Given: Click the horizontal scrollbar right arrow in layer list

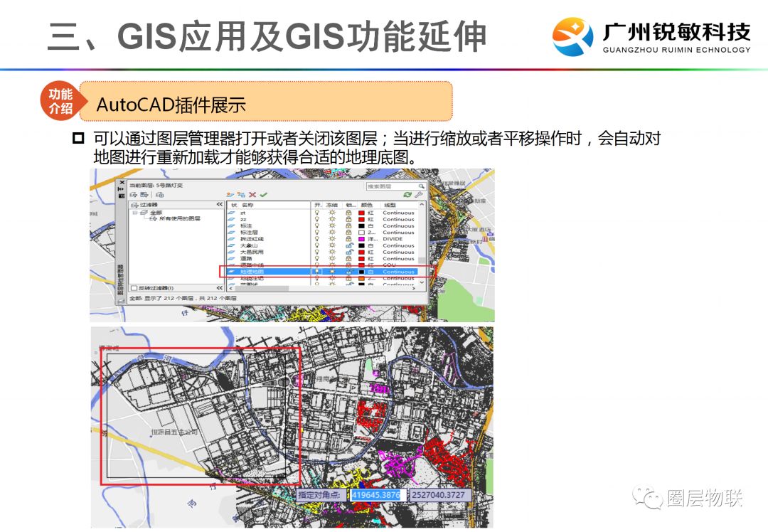Looking at the screenshot, I should [415, 289].
